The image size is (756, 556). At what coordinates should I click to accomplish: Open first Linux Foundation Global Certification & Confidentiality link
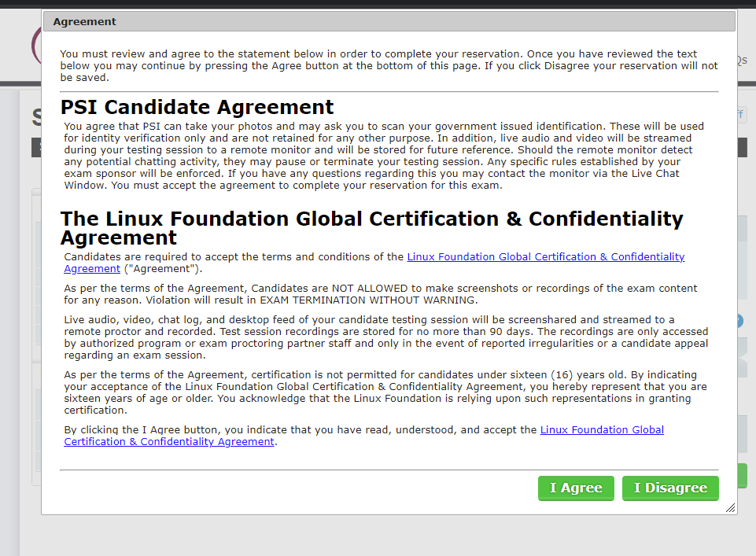point(546,257)
